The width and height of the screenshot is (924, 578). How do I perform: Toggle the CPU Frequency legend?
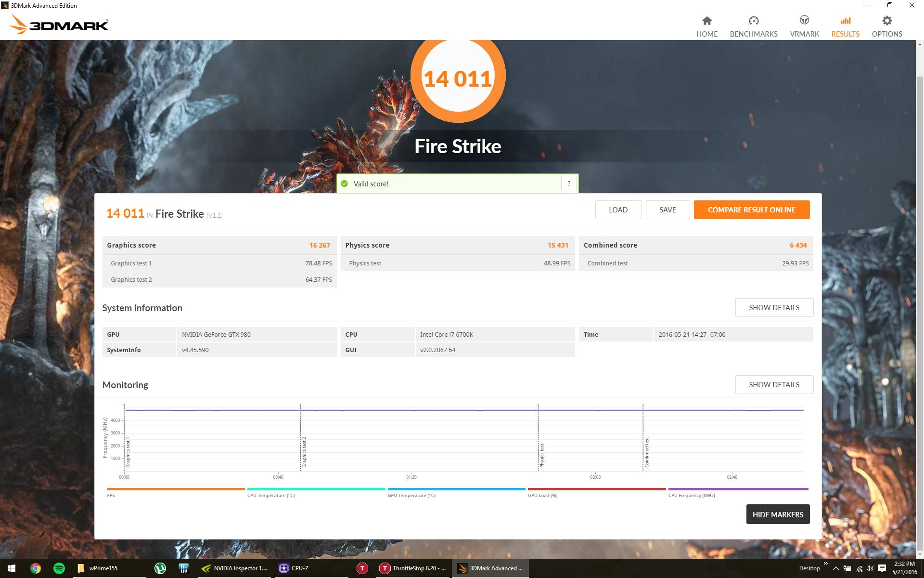tap(738, 492)
